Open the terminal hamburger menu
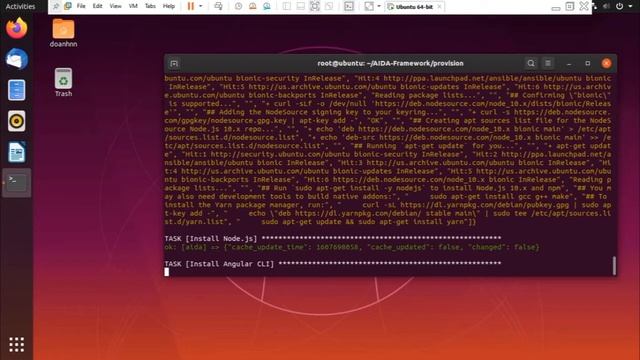Image resolution: width=640 pixels, height=360 pixels. coord(548,63)
